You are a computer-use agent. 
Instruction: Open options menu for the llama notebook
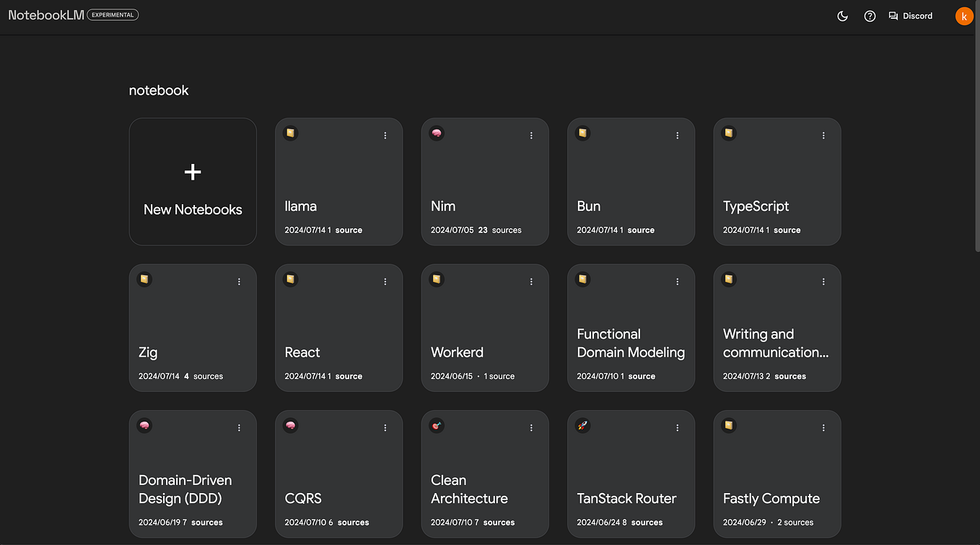coord(385,135)
